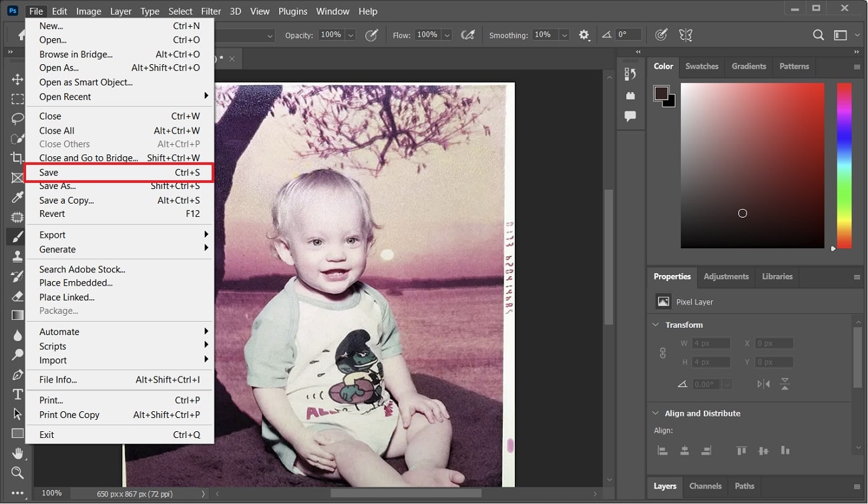
Task: Click Print One Copy menu entry
Action: [69, 415]
